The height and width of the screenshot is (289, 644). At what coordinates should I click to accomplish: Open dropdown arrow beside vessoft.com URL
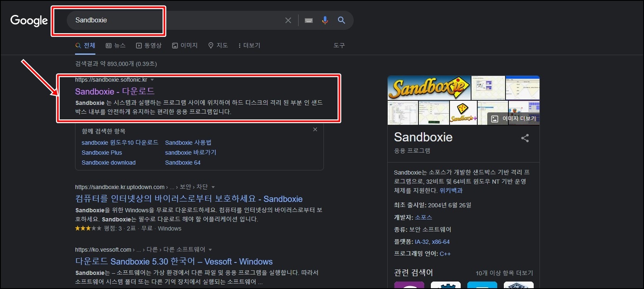(x=210, y=250)
